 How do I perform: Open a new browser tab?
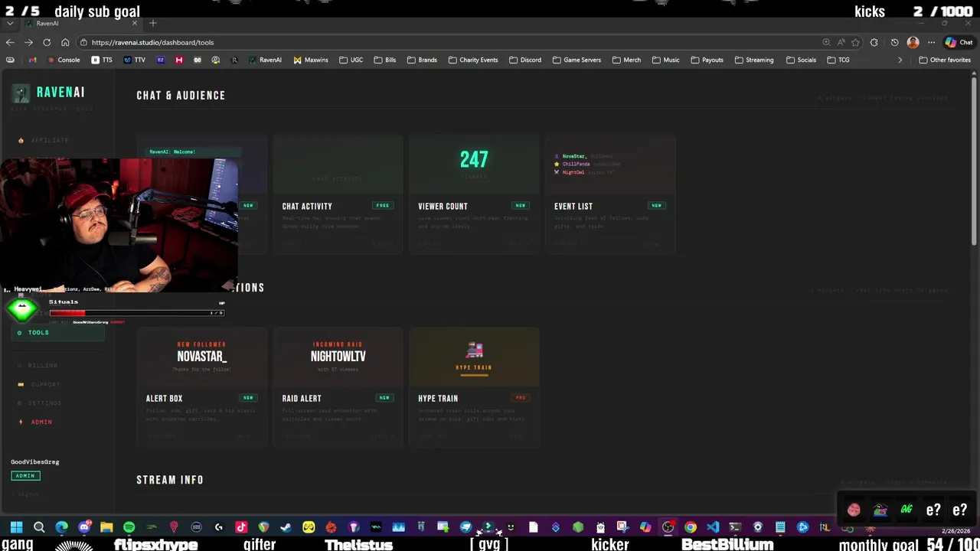(152, 23)
